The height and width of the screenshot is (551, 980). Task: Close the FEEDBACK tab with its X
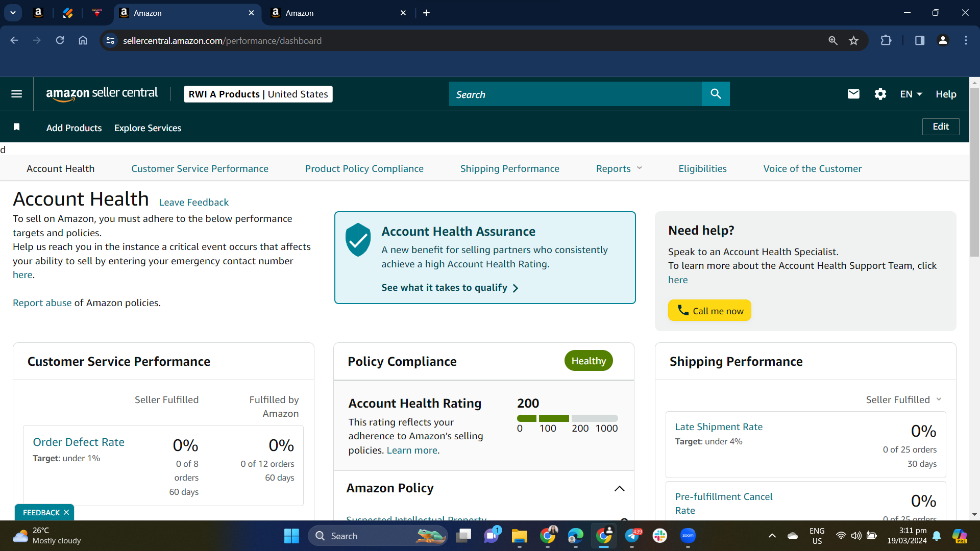tap(66, 512)
